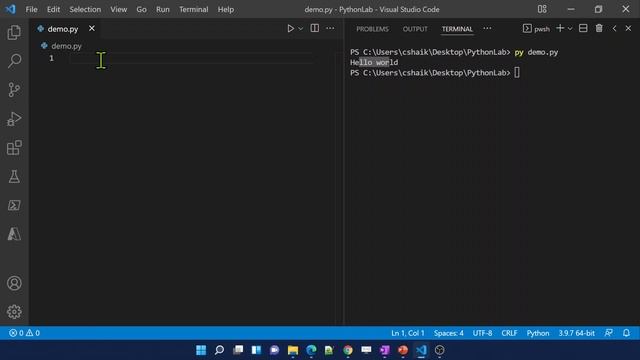Open the Extensions view
Image resolution: width=640 pixels, height=360 pixels.
(14, 147)
